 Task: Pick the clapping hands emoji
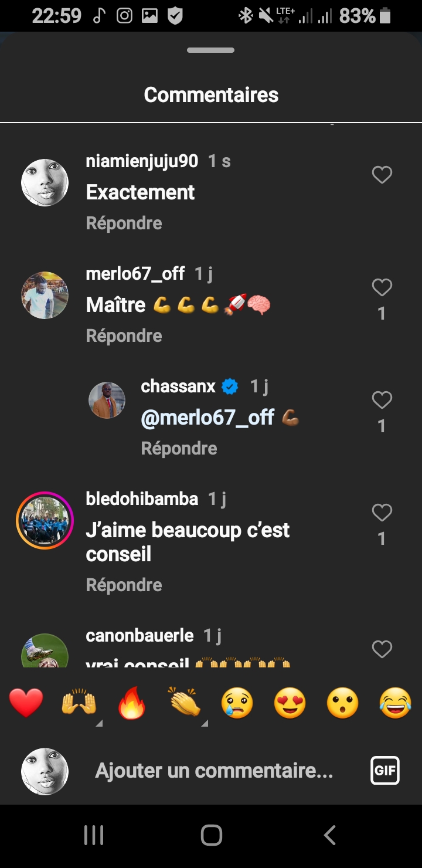184,703
